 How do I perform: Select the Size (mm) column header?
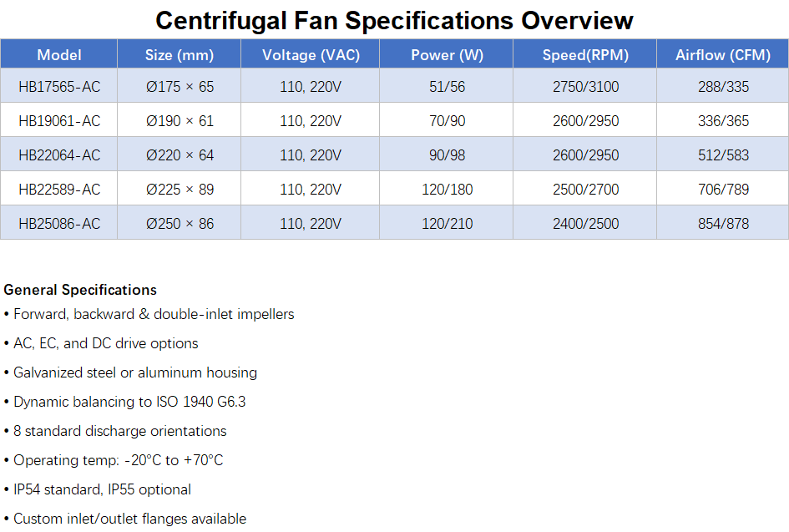point(180,53)
